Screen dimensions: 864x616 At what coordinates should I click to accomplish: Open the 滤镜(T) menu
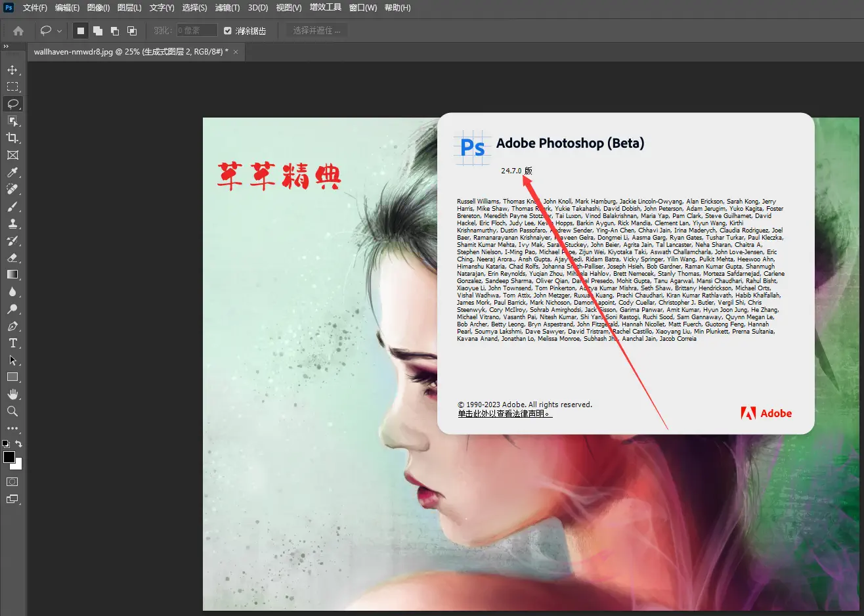[x=227, y=8]
